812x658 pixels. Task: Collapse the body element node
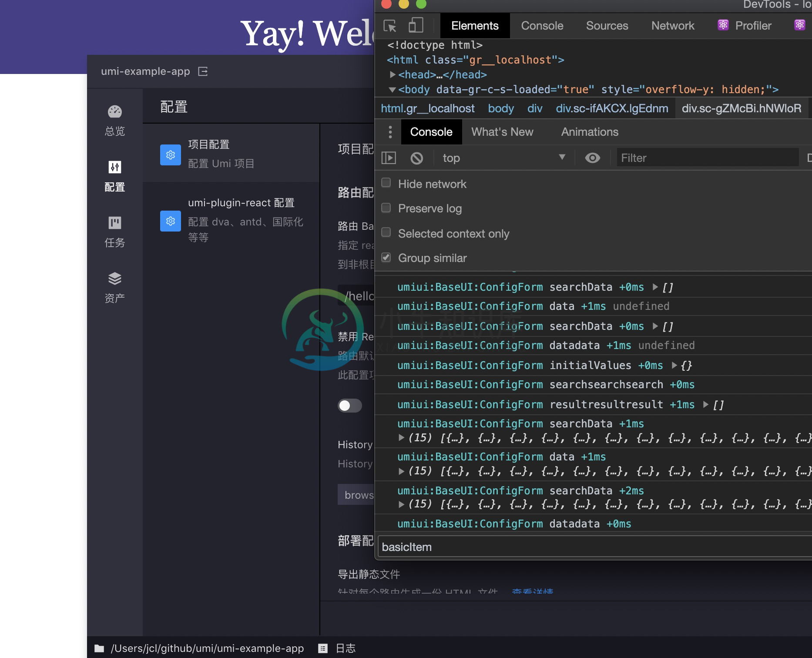click(x=392, y=90)
